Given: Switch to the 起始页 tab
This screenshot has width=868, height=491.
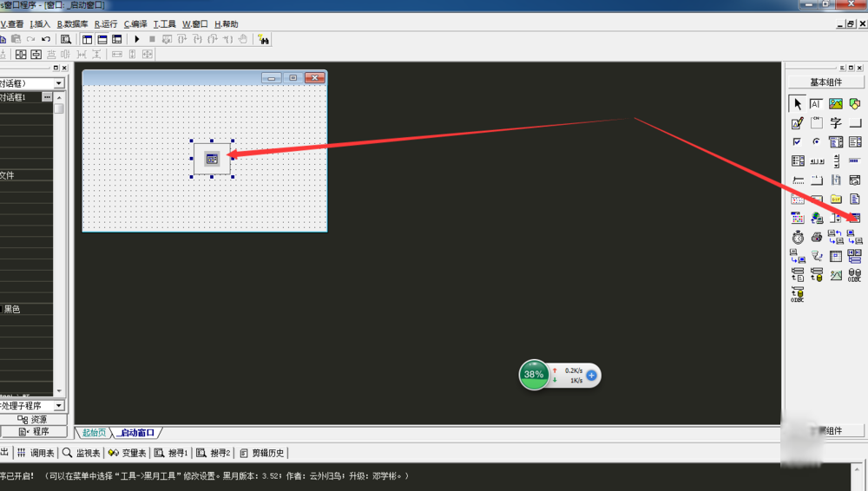Looking at the screenshot, I should (x=94, y=433).
